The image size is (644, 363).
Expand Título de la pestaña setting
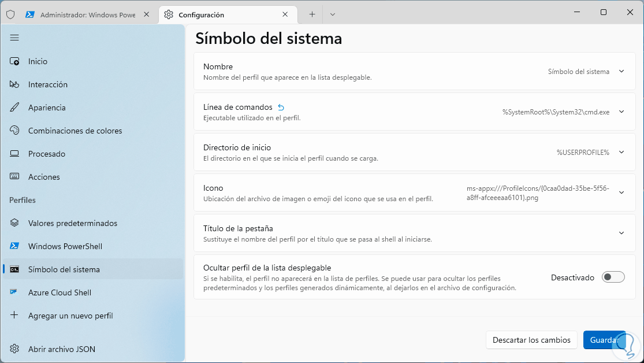(x=621, y=233)
